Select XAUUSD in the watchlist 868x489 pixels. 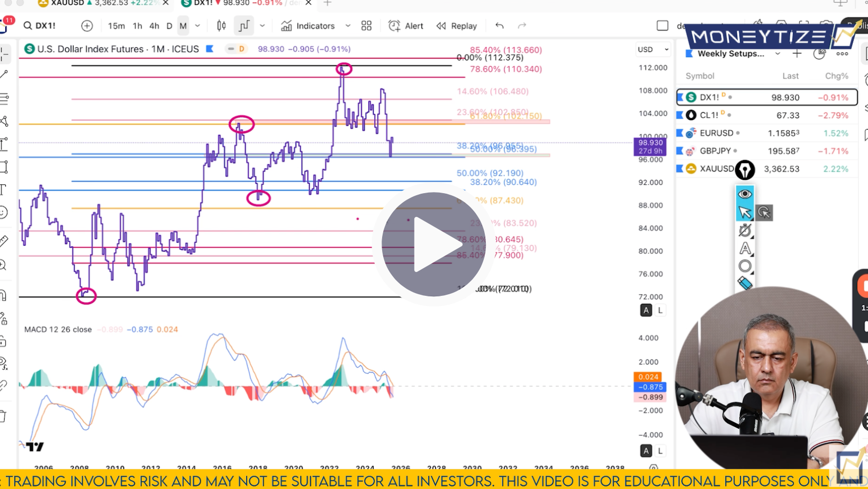(767, 169)
